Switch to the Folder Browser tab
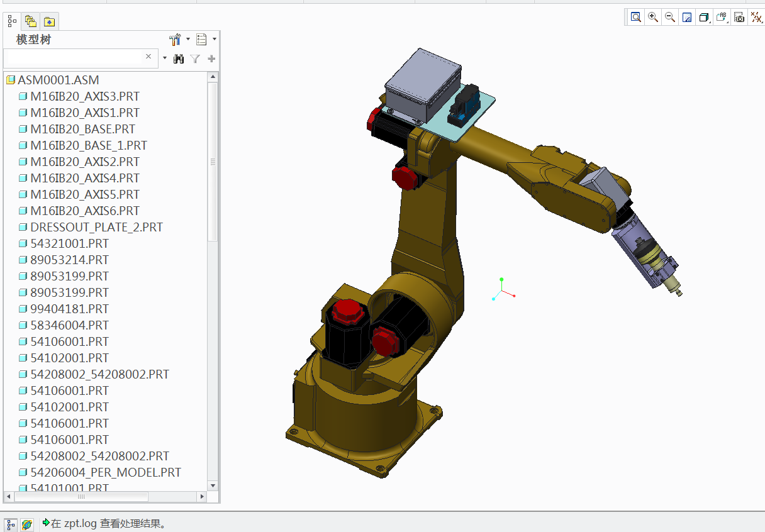This screenshot has height=532, width=765. coord(30,21)
